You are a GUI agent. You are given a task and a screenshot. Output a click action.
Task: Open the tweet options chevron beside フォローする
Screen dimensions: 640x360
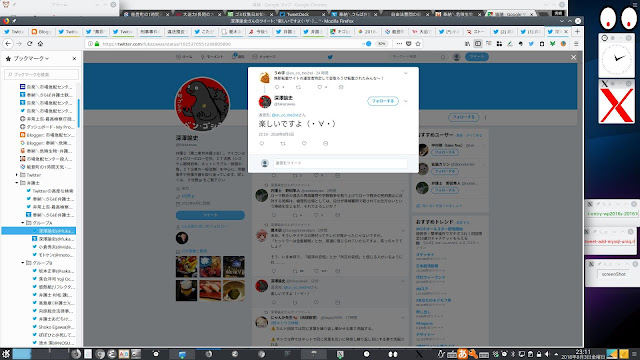click(x=406, y=101)
